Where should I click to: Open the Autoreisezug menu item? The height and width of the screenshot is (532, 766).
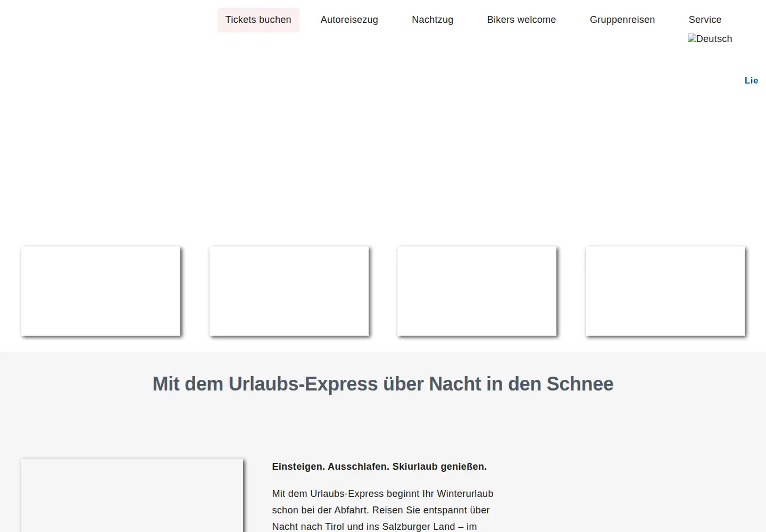point(349,20)
